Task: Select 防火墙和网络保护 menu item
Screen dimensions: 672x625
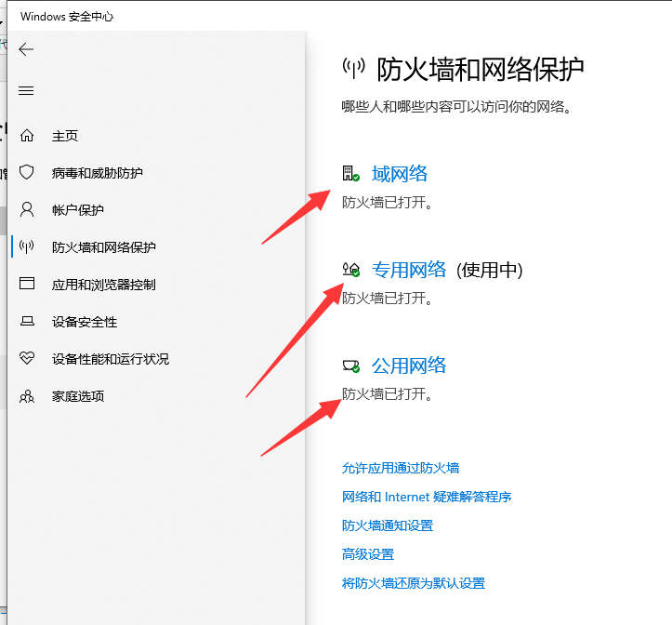Action: (x=103, y=247)
